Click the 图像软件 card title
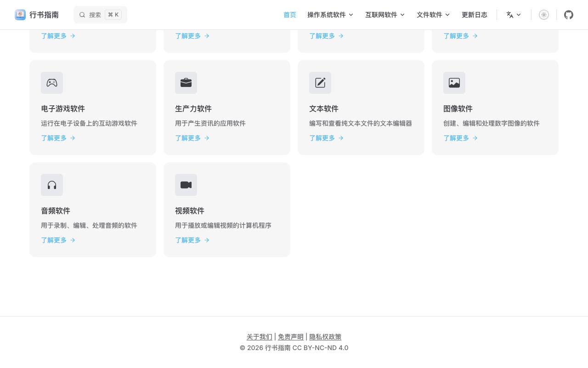Screen dimensions: 588x368 pyautogui.click(x=458, y=109)
